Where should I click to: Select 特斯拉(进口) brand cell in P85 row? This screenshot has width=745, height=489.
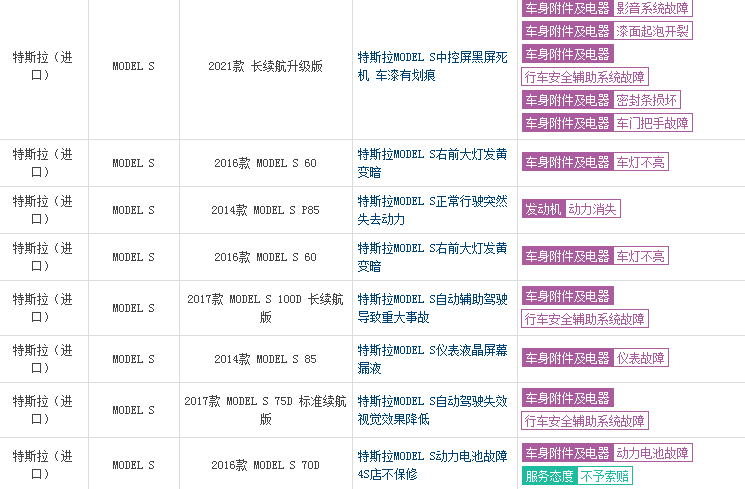click(44, 210)
